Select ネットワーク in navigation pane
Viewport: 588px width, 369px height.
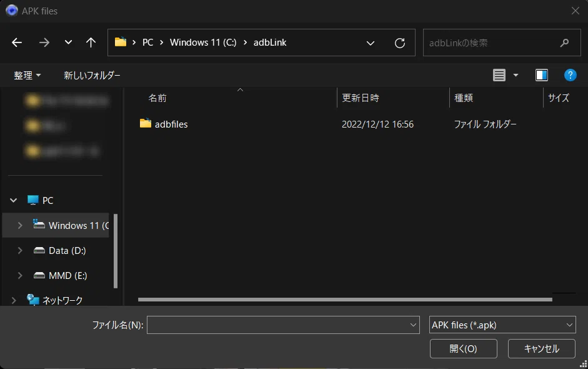pos(62,300)
